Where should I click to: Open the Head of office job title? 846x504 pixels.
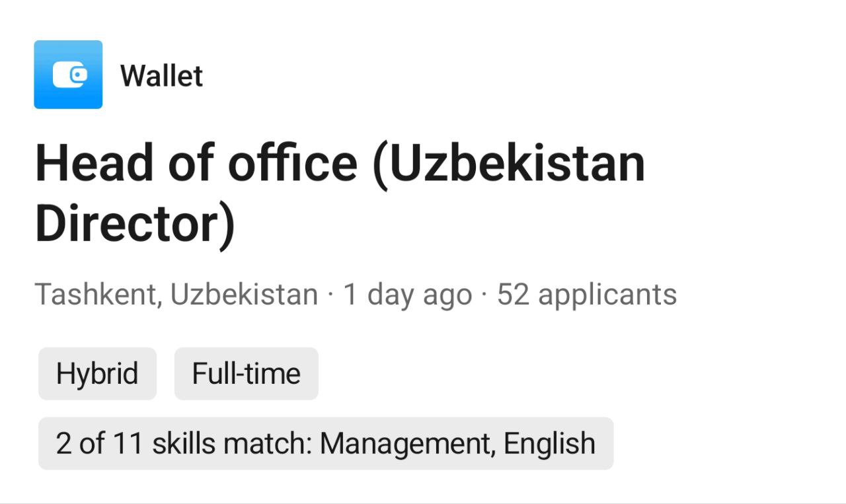340,194
